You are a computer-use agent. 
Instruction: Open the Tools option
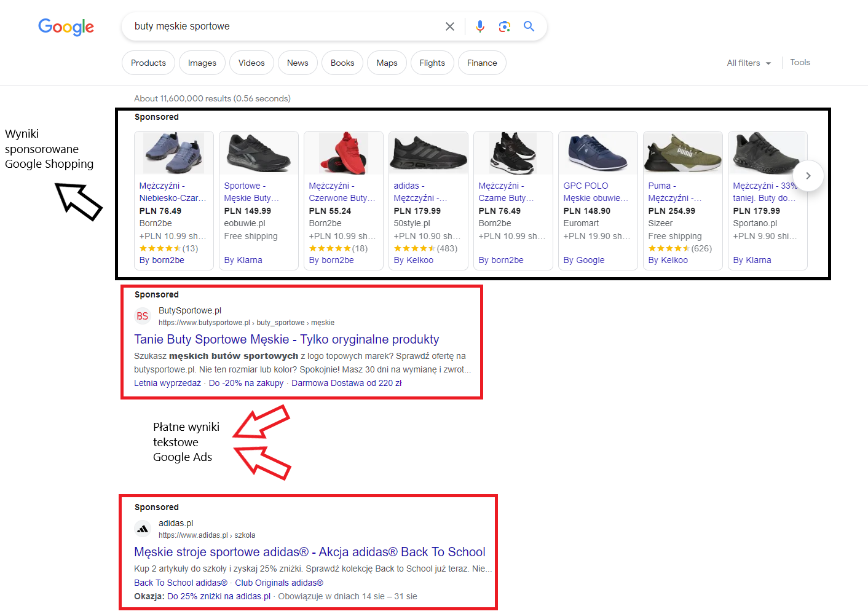[x=800, y=62]
